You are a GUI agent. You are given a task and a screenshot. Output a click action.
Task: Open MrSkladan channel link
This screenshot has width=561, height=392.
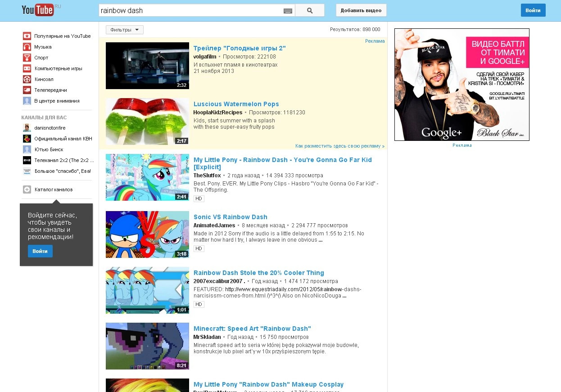coord(207,337)
